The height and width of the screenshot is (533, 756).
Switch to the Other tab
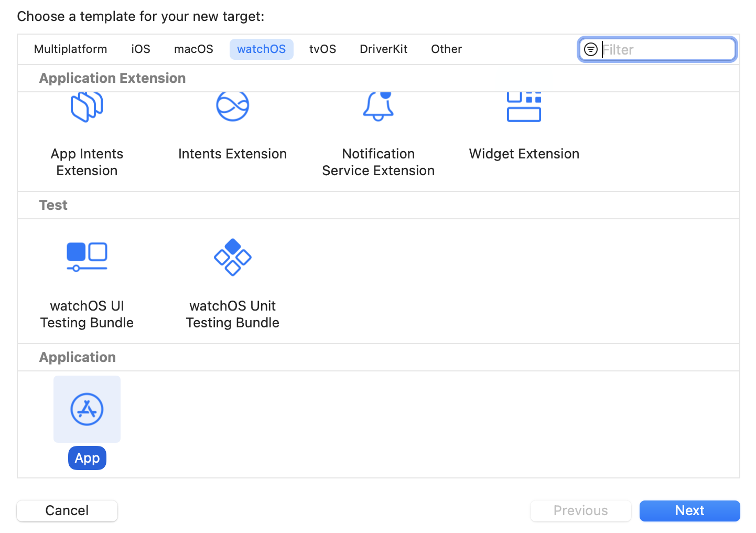446,49
